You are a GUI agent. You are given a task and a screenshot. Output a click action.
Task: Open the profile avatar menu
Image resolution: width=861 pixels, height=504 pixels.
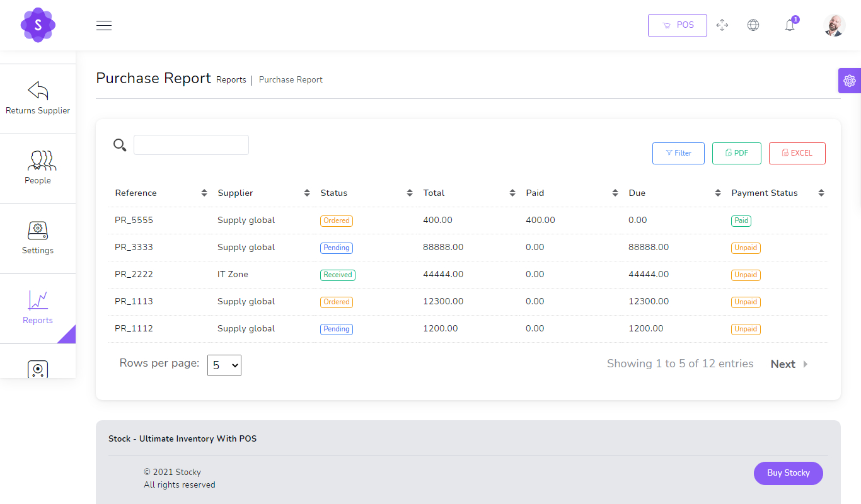point(833,25)
